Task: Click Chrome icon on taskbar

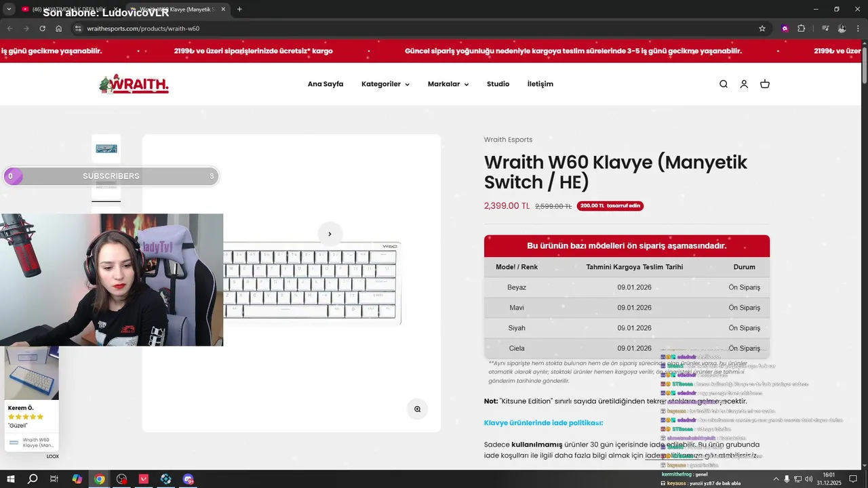Action: (100, 479)
